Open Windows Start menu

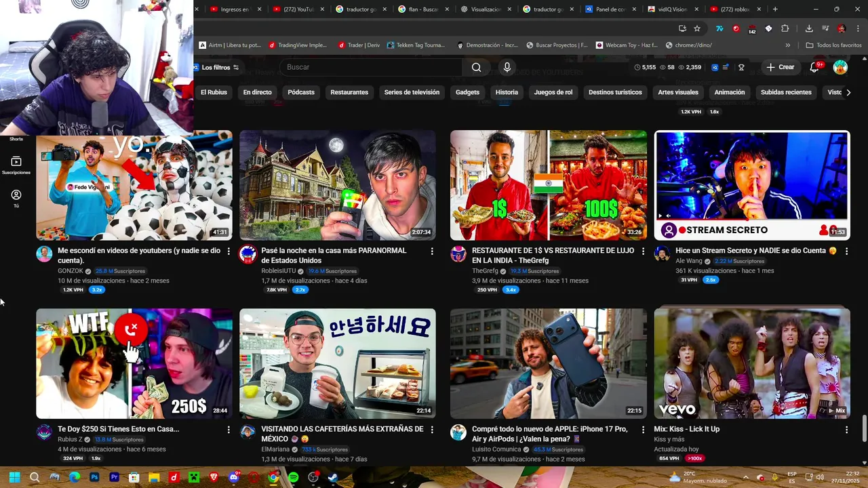click(x=14, y=477)
